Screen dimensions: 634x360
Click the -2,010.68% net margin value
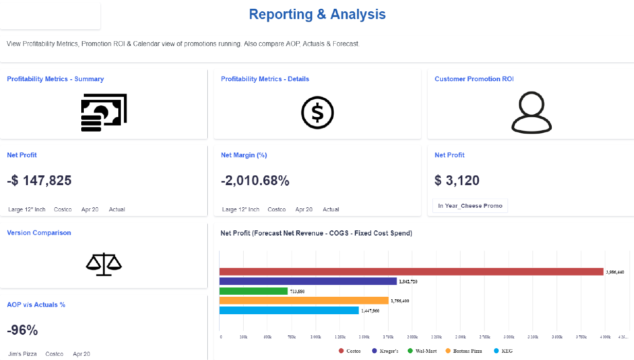pyautogui.click(x=255, y=180)
